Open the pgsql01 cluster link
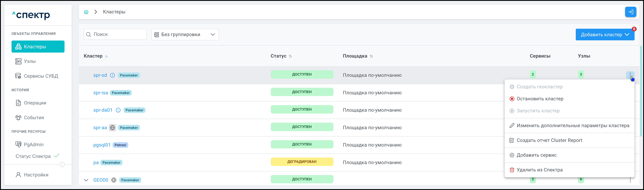 pyautogui.click(x=102, y=145)
